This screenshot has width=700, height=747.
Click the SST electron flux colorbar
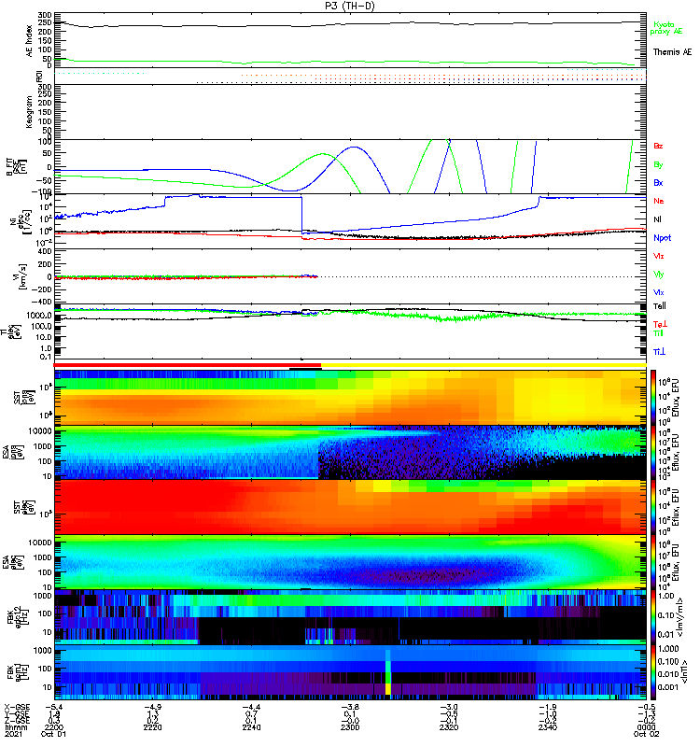[x=653, y=507]
